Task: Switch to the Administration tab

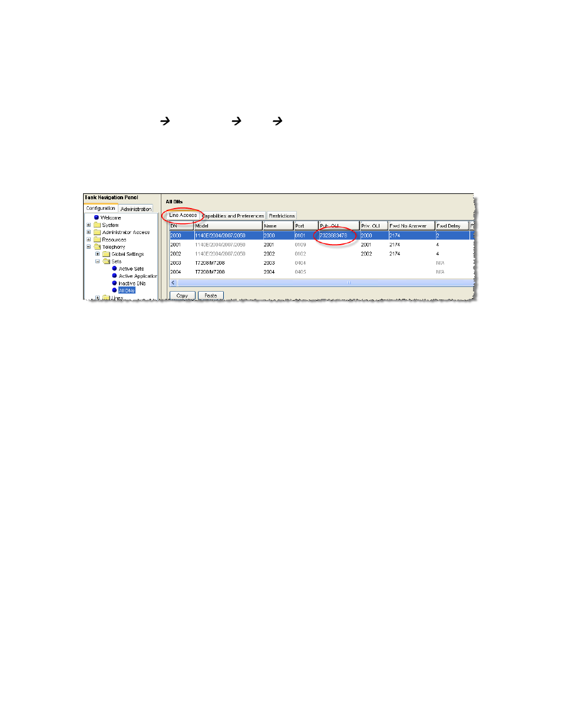Action: [x=136, y=209]
